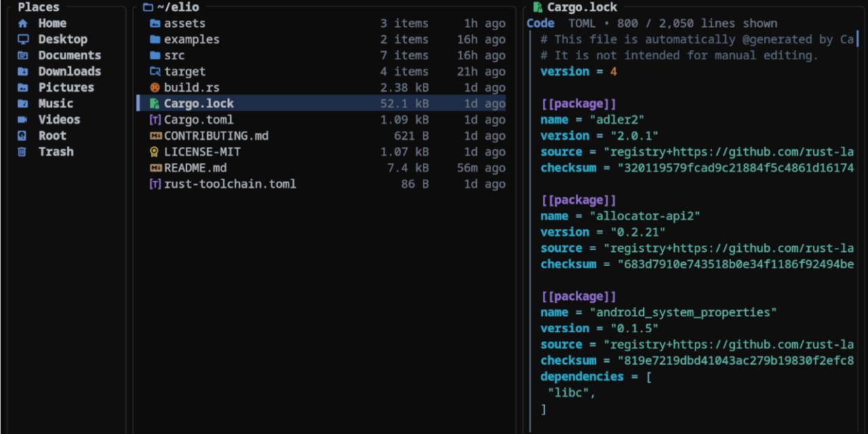Select the CONTRIBUTING.md file
This screenshot has height=434, width=868.
coord(216,136)
